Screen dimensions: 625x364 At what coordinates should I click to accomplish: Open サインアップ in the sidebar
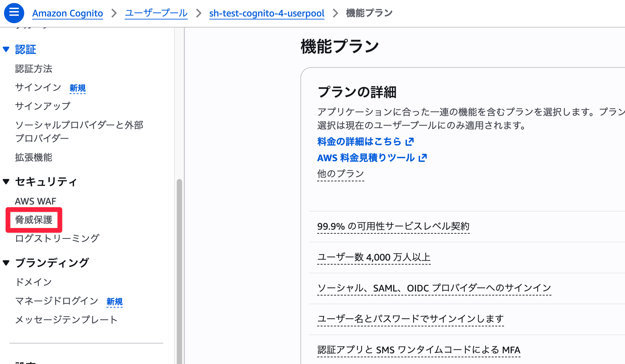(x=43, y=106)
